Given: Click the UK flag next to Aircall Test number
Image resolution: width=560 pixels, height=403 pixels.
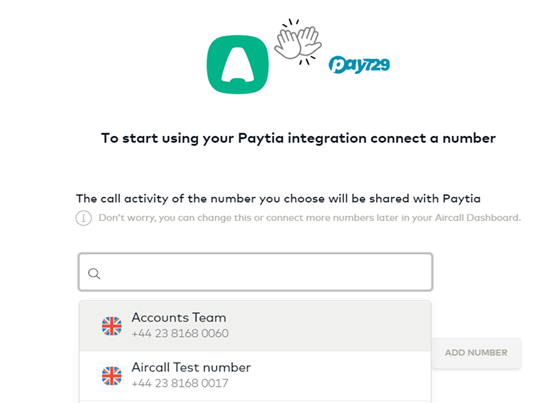Looking at the screenshot, I should click(x=112, y=376).
